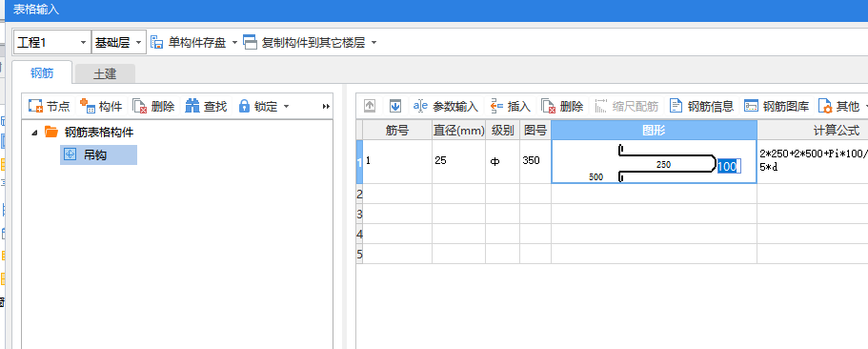Click 删除 in the left tree toolbar
868x349 pixels.
pos(154,107)
